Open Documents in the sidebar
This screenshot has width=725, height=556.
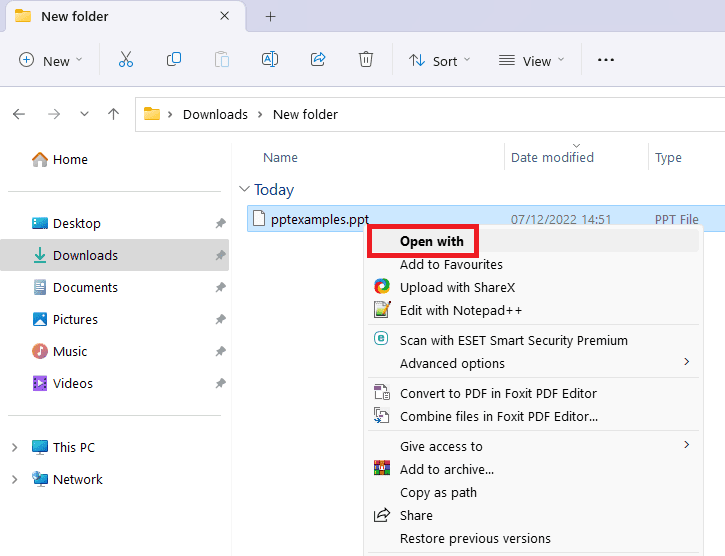click(115, 287)
